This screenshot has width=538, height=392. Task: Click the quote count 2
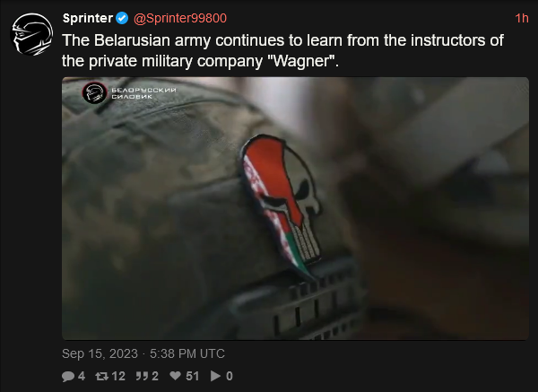click(155, 376)
